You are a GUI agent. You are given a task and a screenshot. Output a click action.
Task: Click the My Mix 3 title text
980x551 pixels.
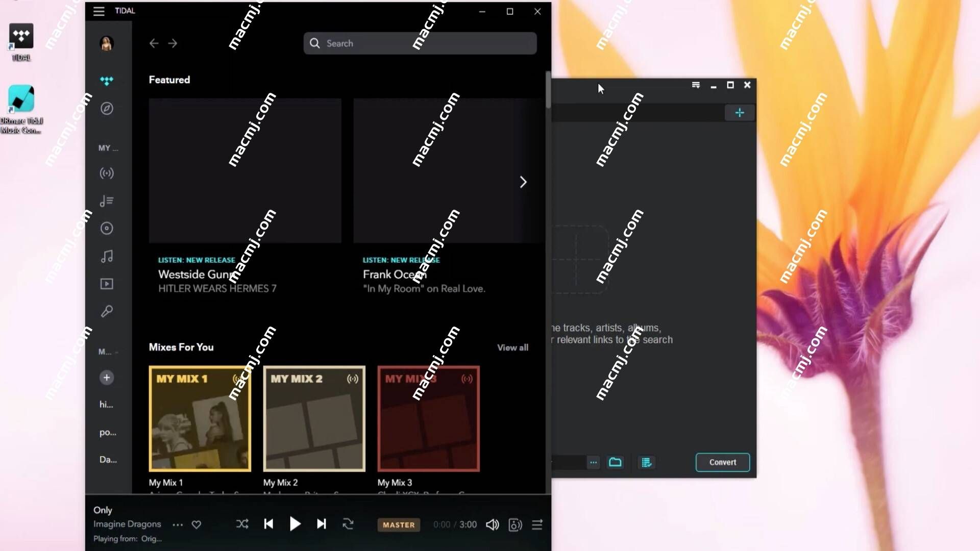click(x=395, y=483)
